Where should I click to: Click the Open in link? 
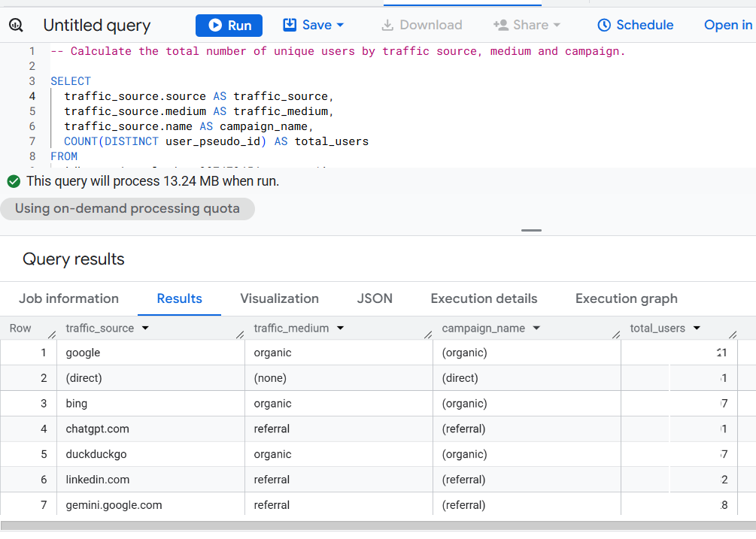[727, 25]
